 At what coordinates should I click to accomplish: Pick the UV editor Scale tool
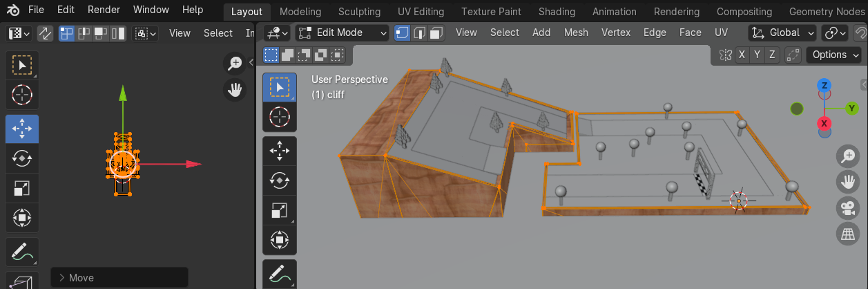pos(22,188)
